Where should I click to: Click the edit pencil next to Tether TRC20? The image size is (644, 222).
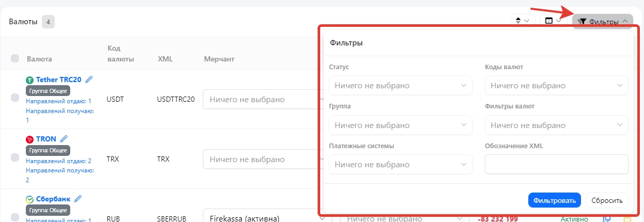(89, 80)
